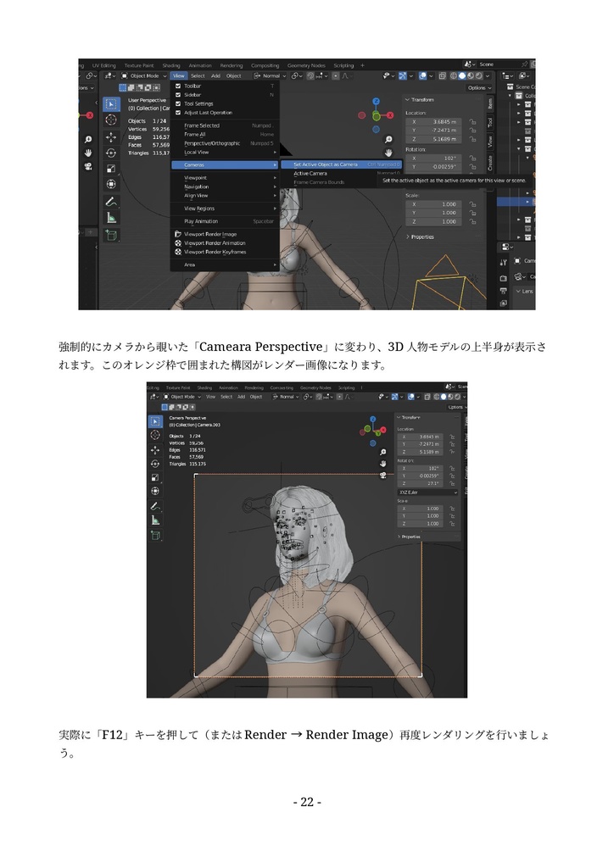Expand Properties panel in upper screenshot
This screenshot has height=868, width=614.
coord(421,237)
